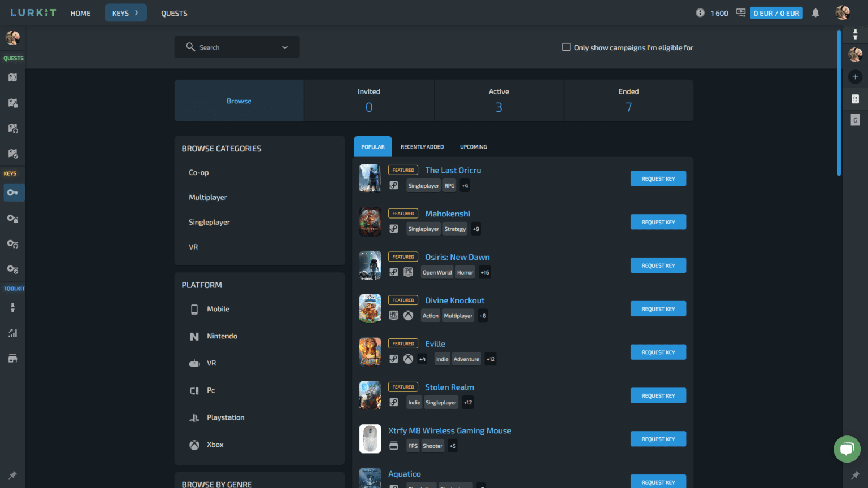Request key for Mahokenshi

pos(658,222)
